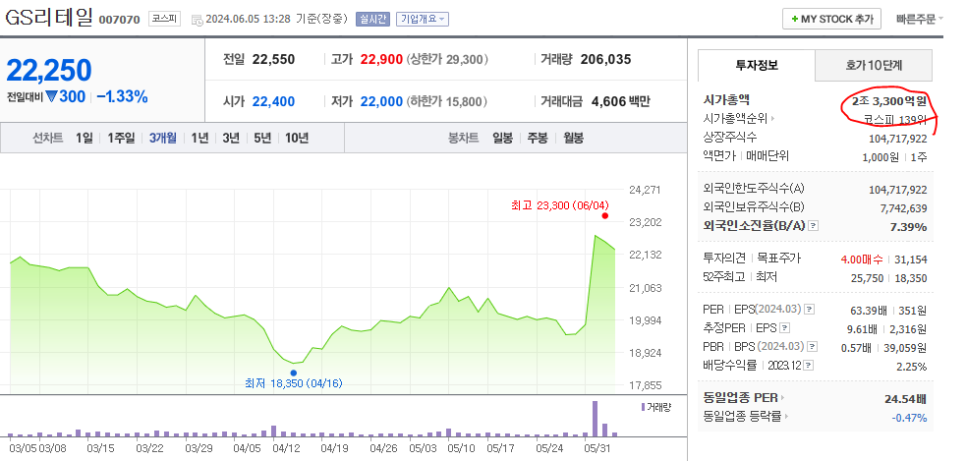Click the stock code 007070
The height and width of the screenshot is (461, 966).
[120, 20]
